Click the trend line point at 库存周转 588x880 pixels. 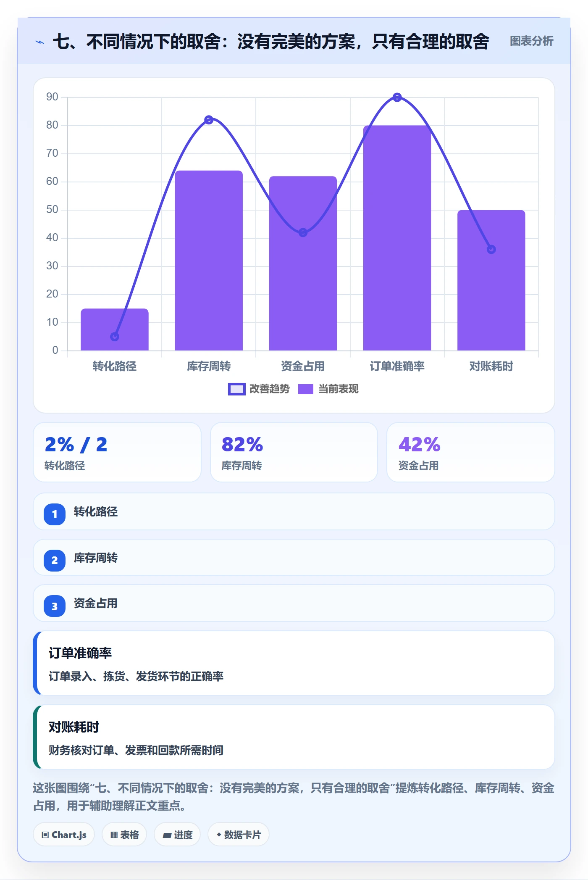point(209,120)
